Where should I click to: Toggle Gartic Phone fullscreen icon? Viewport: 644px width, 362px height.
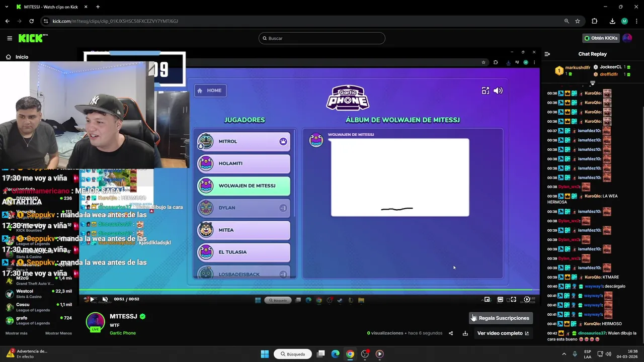(x=485, y=90)
